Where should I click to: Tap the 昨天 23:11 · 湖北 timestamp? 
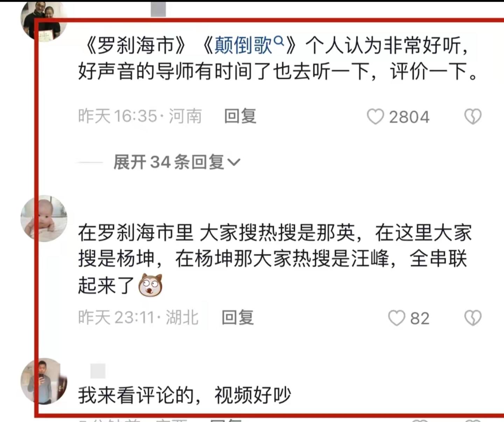coord(138,317)
